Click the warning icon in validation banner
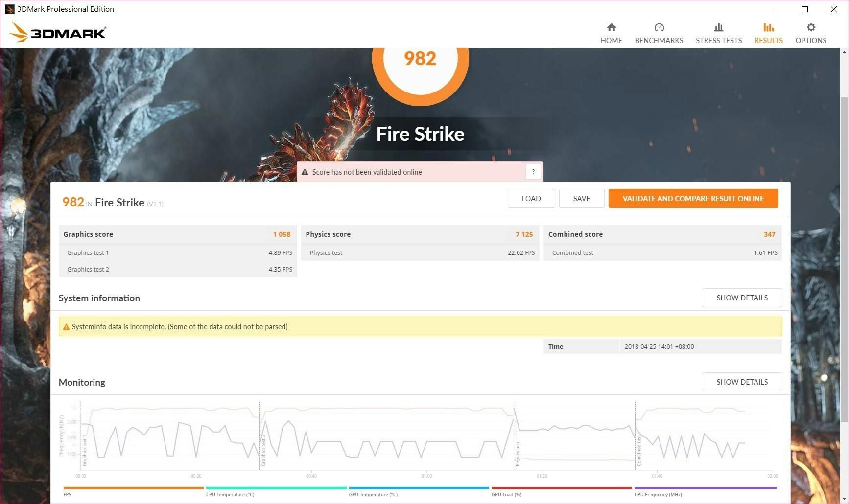This screenshot has height=504, width=849. tap(305, 172)
